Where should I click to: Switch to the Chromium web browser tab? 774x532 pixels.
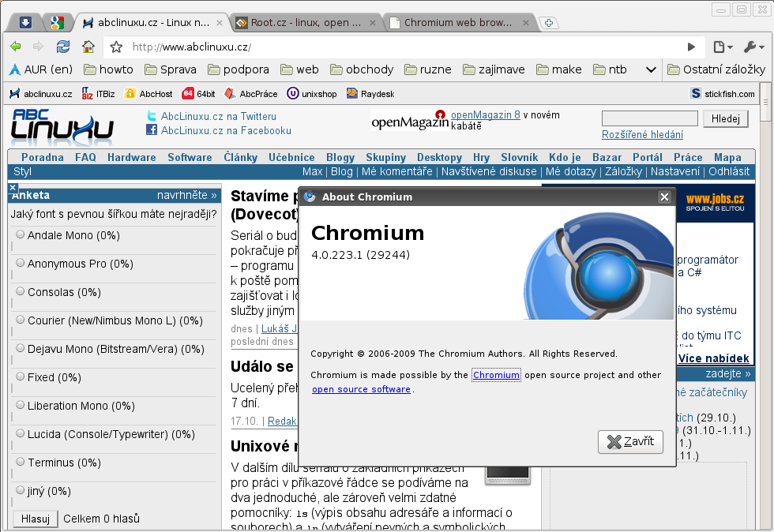tap(459, 23)
